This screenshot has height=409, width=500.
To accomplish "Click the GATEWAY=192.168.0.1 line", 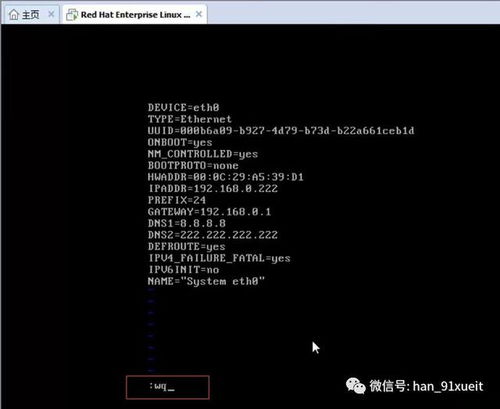I will [x=209, y=212].
